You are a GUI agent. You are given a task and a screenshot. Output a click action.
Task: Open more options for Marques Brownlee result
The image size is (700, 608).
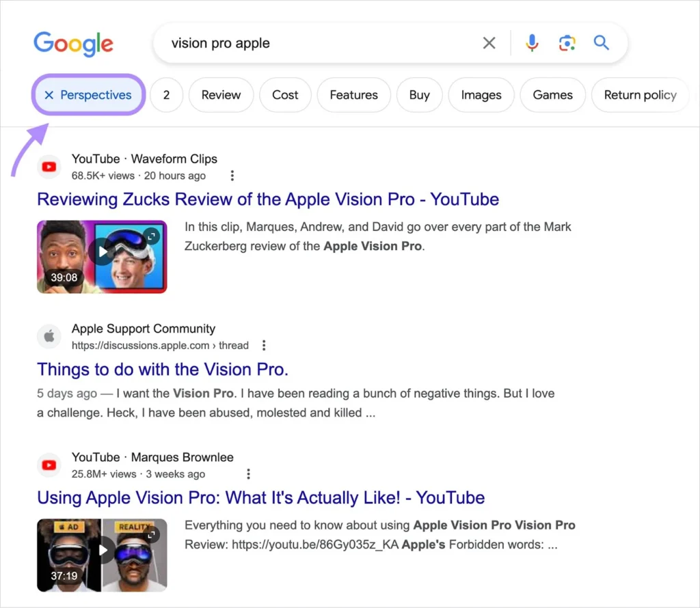click(x=249, y=474)
